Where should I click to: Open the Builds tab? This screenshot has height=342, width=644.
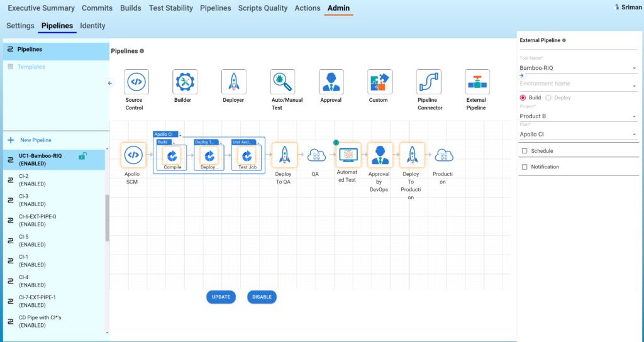tap(131, 8)
